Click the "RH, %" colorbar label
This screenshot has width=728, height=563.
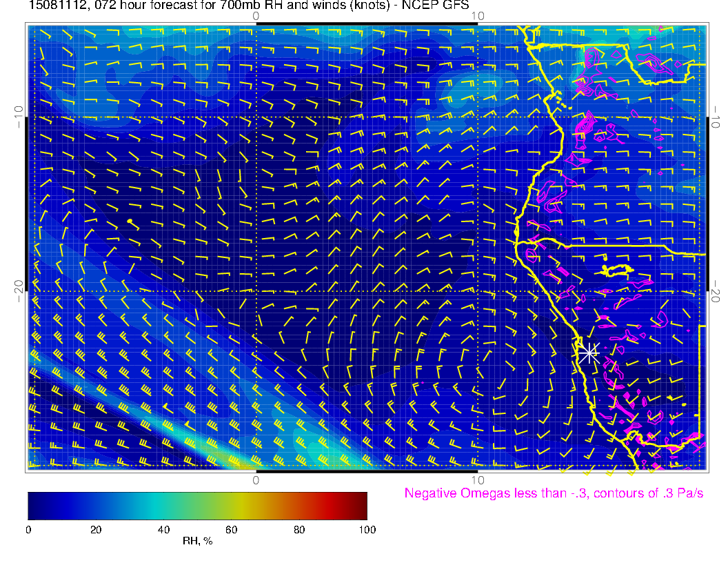point(197,542)
